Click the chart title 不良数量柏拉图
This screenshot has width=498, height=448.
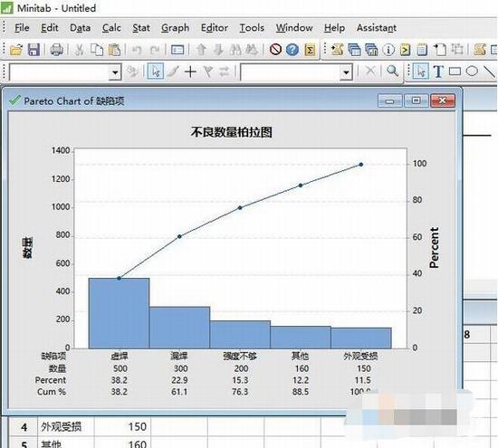point(232,132)
